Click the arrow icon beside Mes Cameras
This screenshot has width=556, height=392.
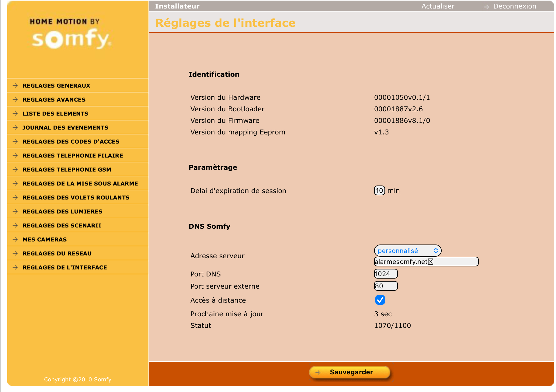click(x=15, y=240)
